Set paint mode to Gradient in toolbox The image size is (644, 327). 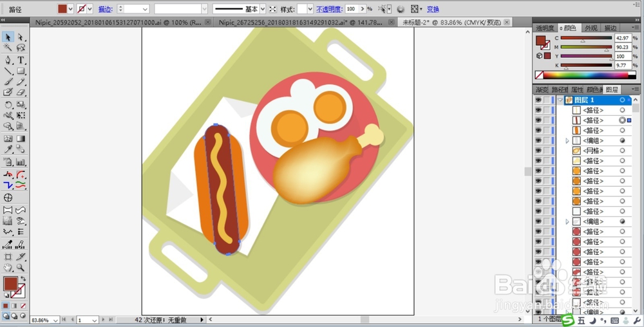point(14,306)
